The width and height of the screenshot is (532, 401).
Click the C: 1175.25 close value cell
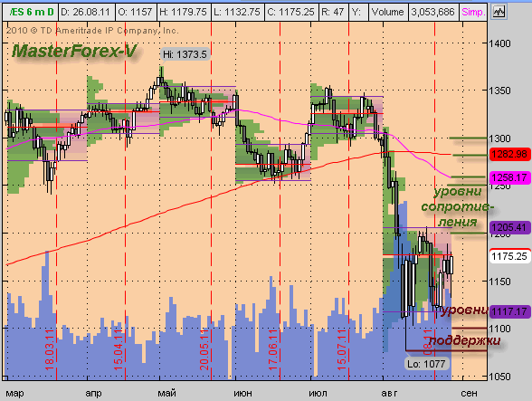(x=291, y=13)
